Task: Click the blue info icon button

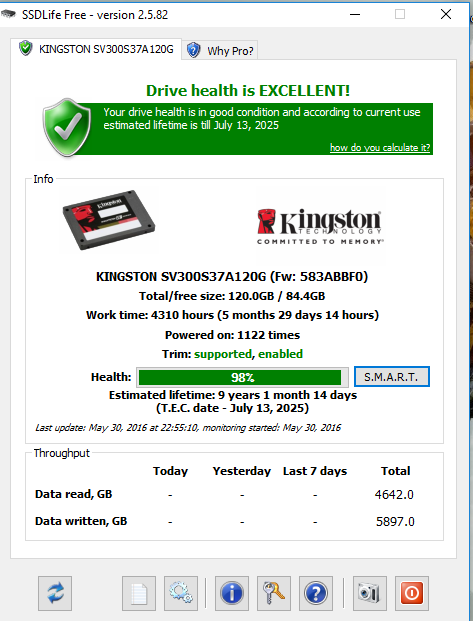Action: click(x=232, y=593)
